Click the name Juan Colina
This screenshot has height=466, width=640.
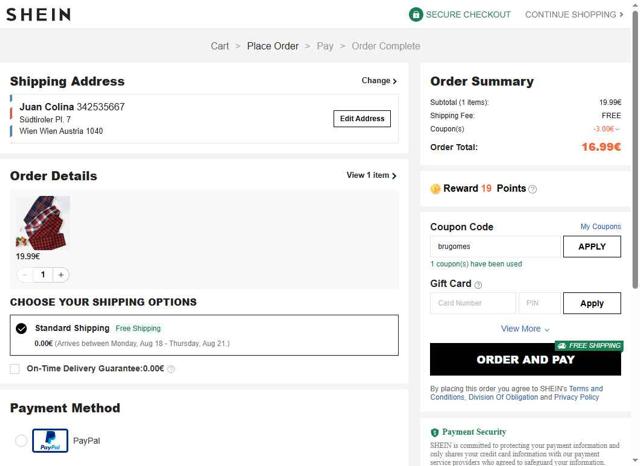47,107
